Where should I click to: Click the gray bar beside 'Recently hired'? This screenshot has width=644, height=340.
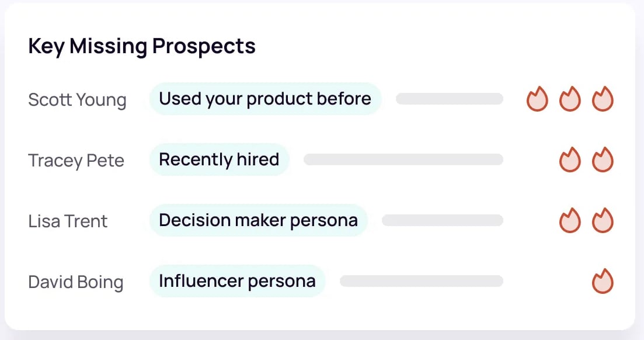tap(403, 159)
